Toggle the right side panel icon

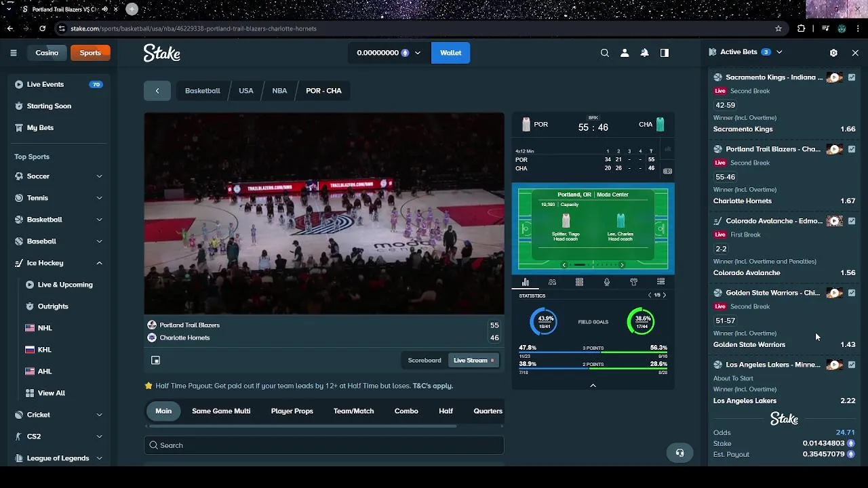point(665,53)
